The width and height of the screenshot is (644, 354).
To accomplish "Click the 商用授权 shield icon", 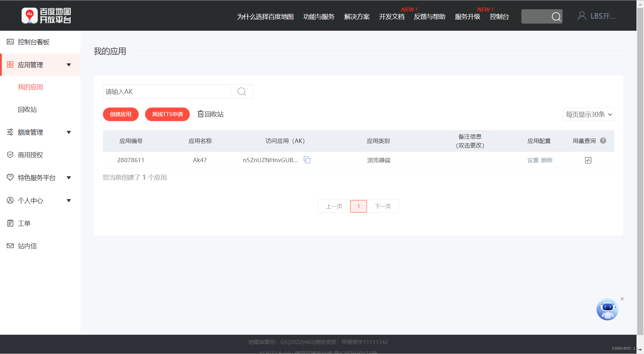I will pyautogui.click(x=10, y=155).
